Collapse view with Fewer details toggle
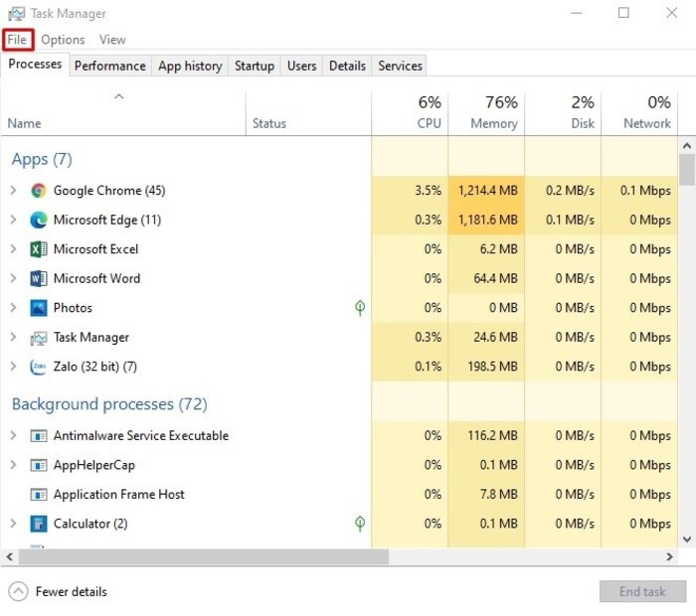 coord(58,591)
